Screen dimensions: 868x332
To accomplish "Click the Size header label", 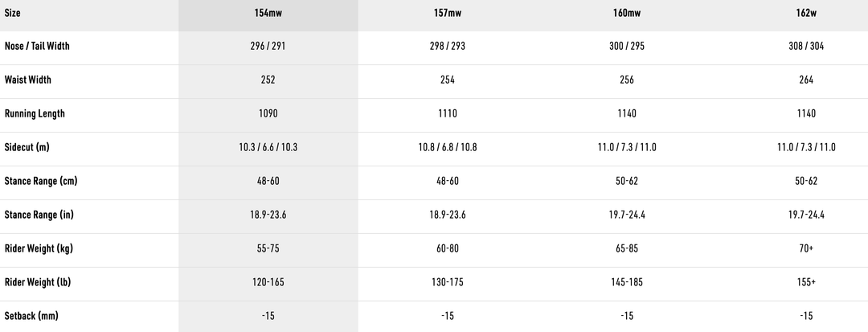I will 13,15.
